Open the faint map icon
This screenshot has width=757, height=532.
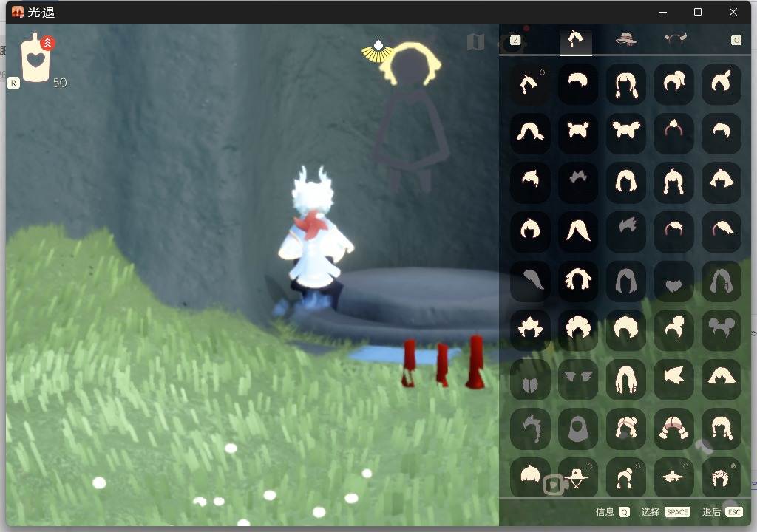click(x=476, y=42)
